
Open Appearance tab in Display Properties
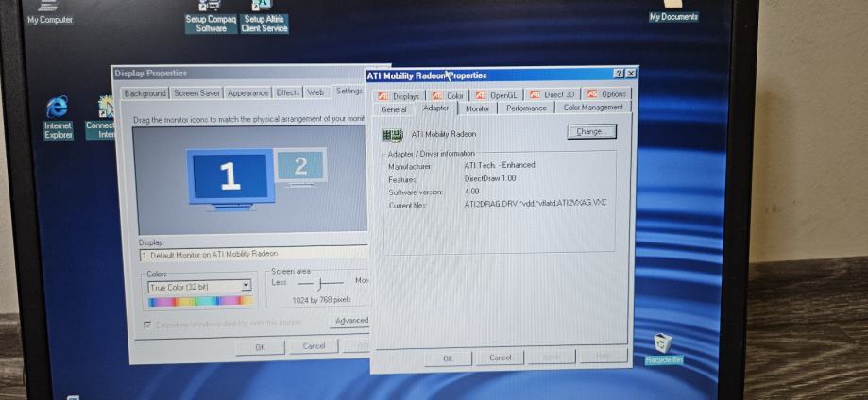pyautogui.click(x=248, y=93)
